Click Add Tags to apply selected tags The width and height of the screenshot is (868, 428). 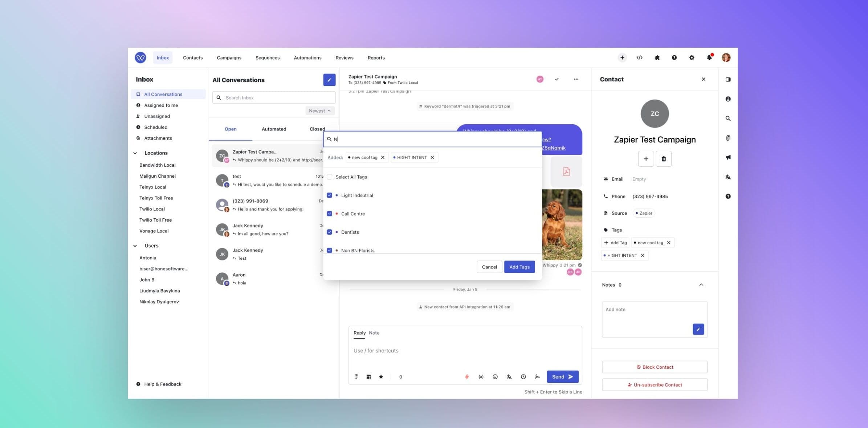[519, 267]
